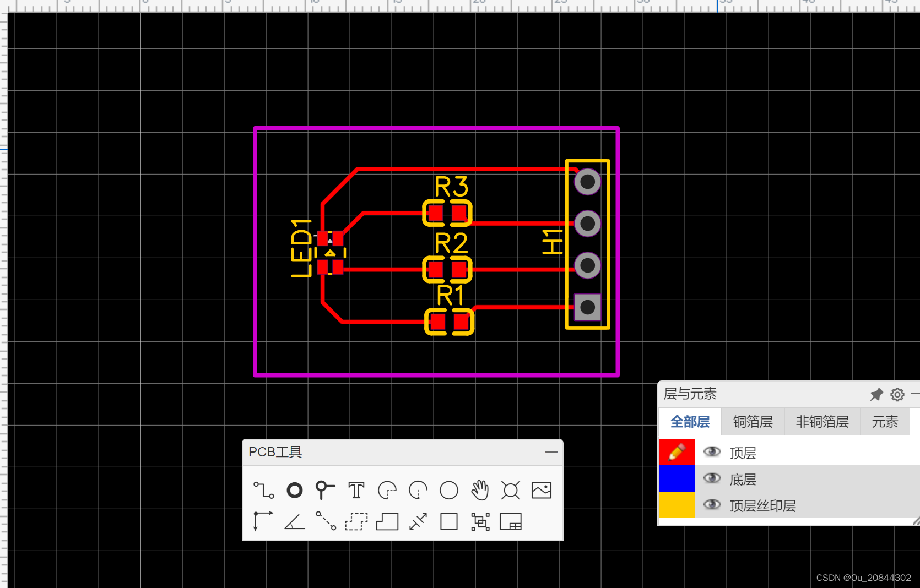
Task: Select the Arc tool with dashed corner
Action: [x=387, y=490]
